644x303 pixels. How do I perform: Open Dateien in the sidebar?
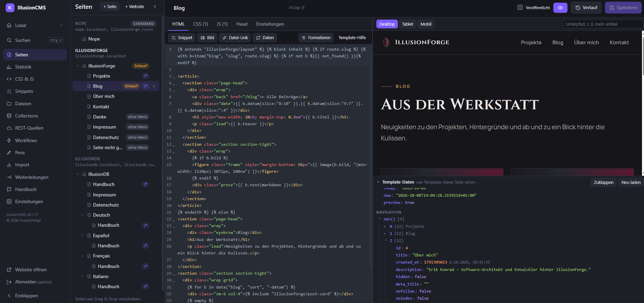click(x=35, y=104)
